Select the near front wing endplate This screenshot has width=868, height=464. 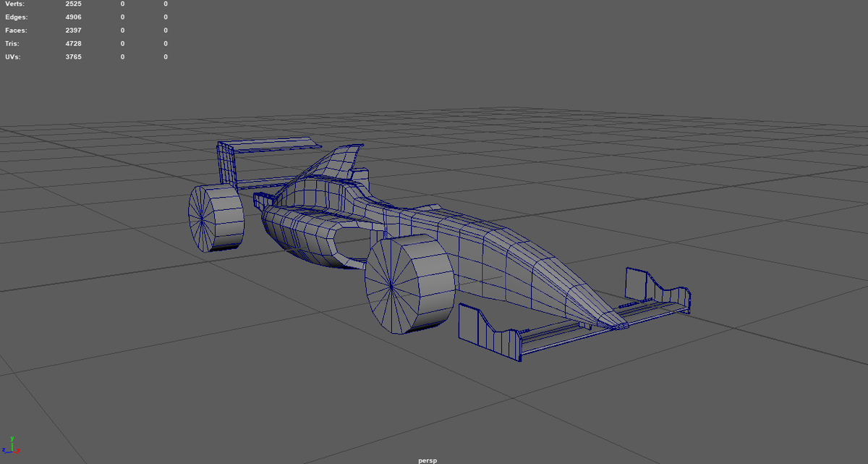[490, 331]
